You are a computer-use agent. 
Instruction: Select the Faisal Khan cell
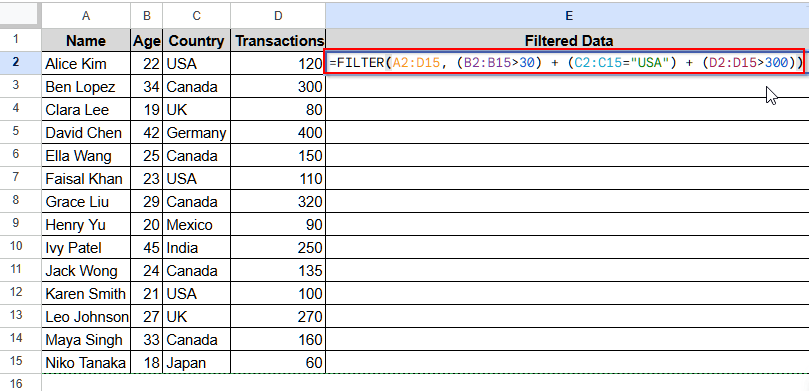tap(86, 178)
